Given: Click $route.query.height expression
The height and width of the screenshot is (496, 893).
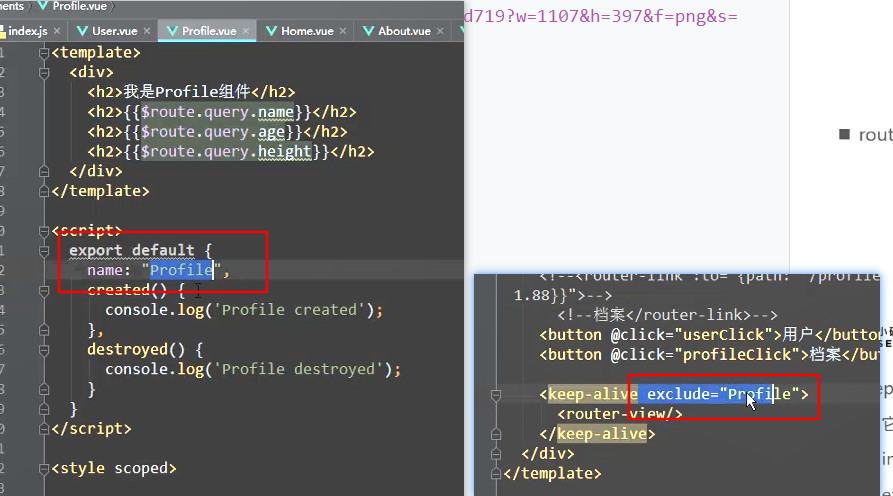Looking at the screenshot, I should [227, 151].
